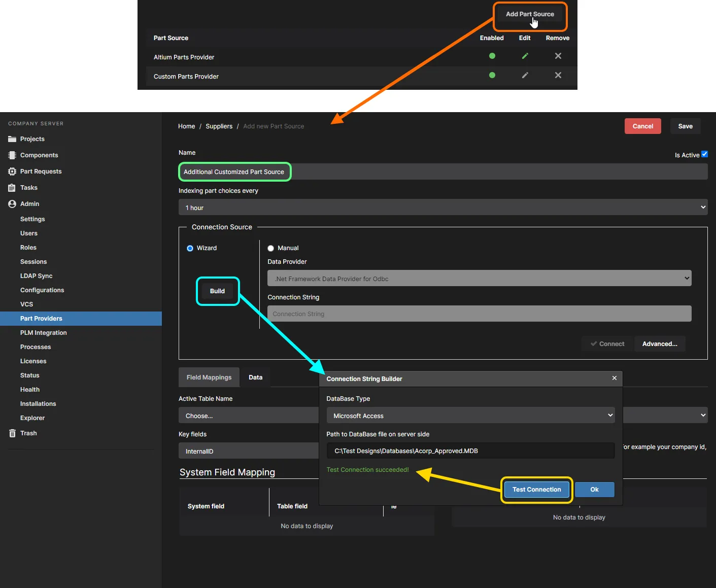Open Configurations in sidebar

pos(42,290)
